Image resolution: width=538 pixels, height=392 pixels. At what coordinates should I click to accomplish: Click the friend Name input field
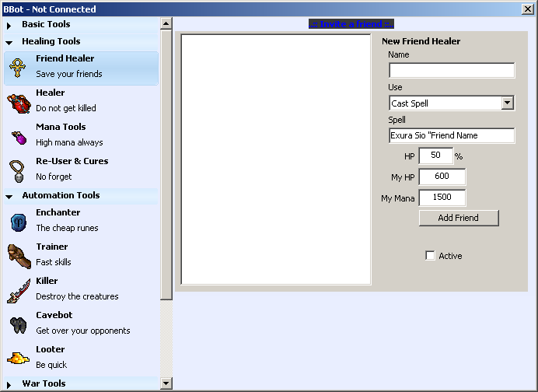click(452, 71)
